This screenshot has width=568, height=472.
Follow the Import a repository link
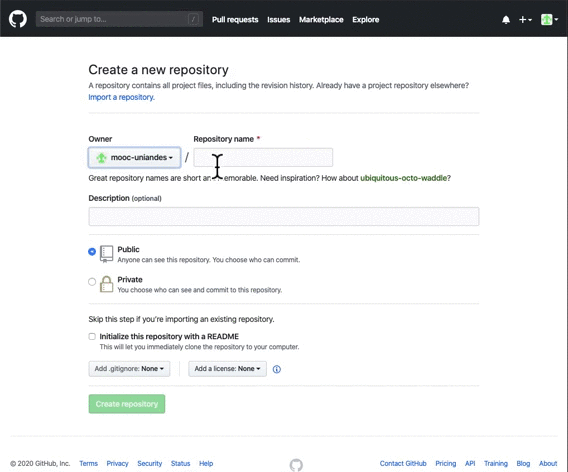(121, 97)
